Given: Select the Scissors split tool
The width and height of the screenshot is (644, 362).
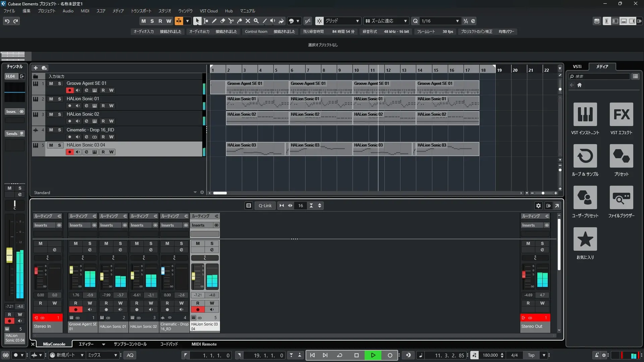Looking at the screenshot, I should pyautogui.click(x=231, y=21).
